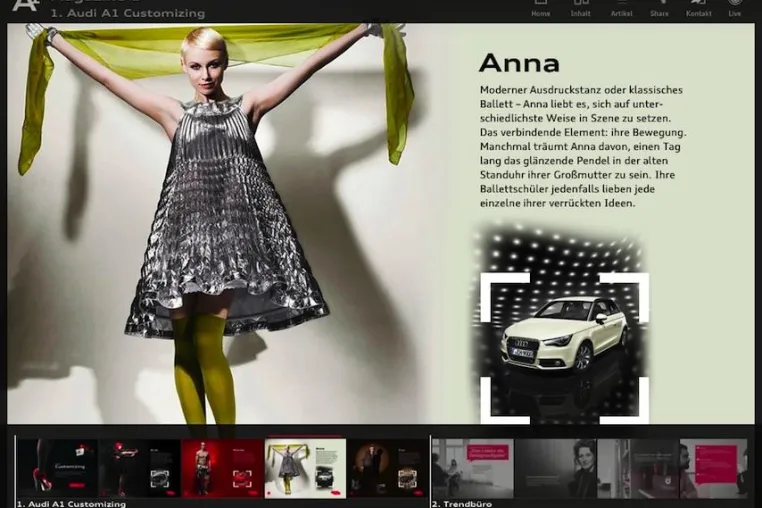Open first Trendbüro thumbnail with pink quote box

point(473,468)
